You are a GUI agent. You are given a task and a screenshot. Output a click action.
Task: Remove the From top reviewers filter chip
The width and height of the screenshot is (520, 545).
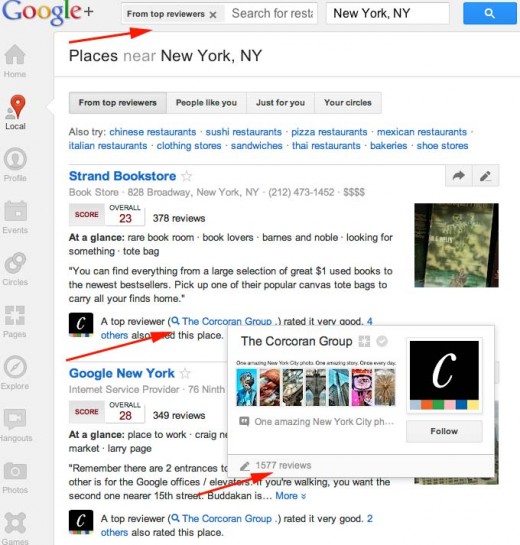213,15
